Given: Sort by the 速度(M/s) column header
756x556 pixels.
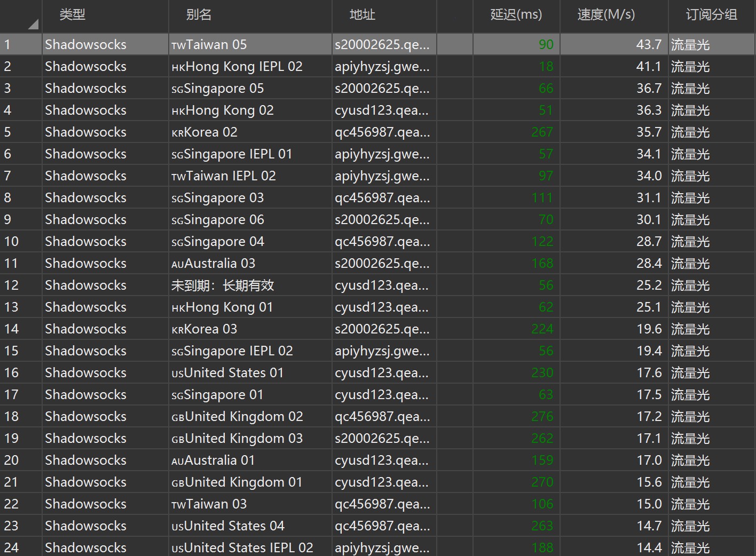Looking at the screenshot, I should pos(606,15).
